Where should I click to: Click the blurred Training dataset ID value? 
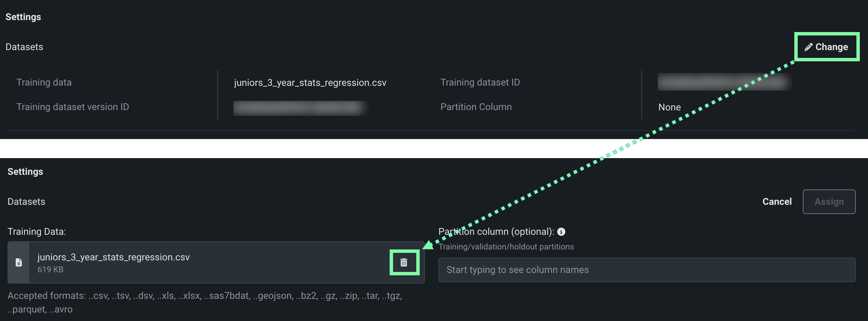click(724, 82)
